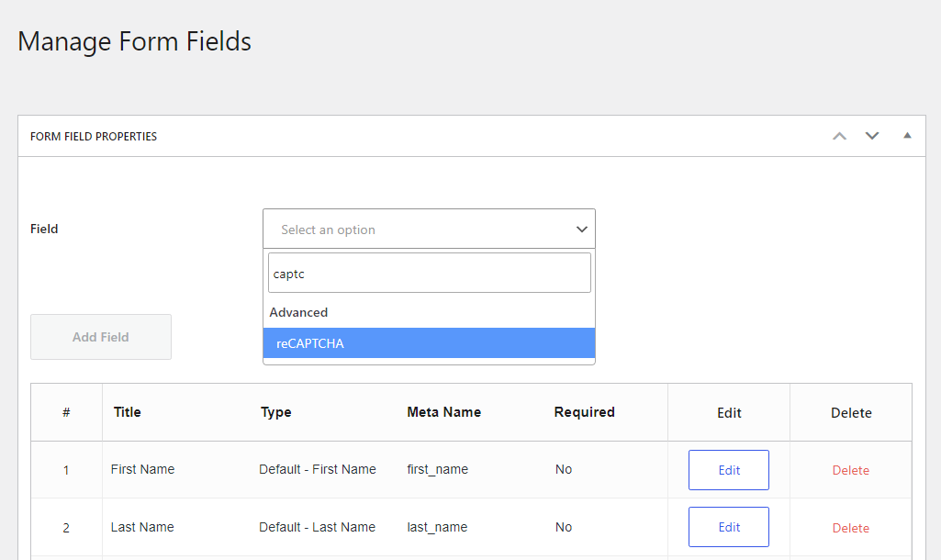Click the 'Edit' column header
941x560 pixels.
coord(729,413)
